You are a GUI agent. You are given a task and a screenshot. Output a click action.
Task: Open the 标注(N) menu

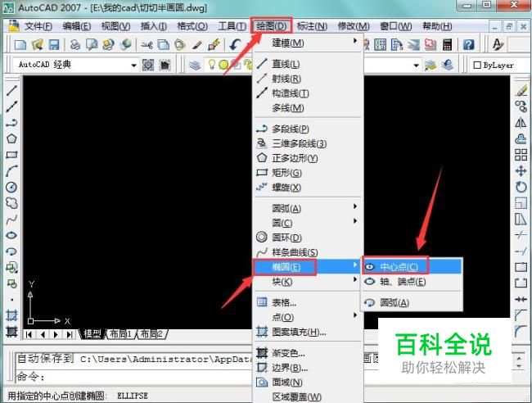(x=312, y=26)
